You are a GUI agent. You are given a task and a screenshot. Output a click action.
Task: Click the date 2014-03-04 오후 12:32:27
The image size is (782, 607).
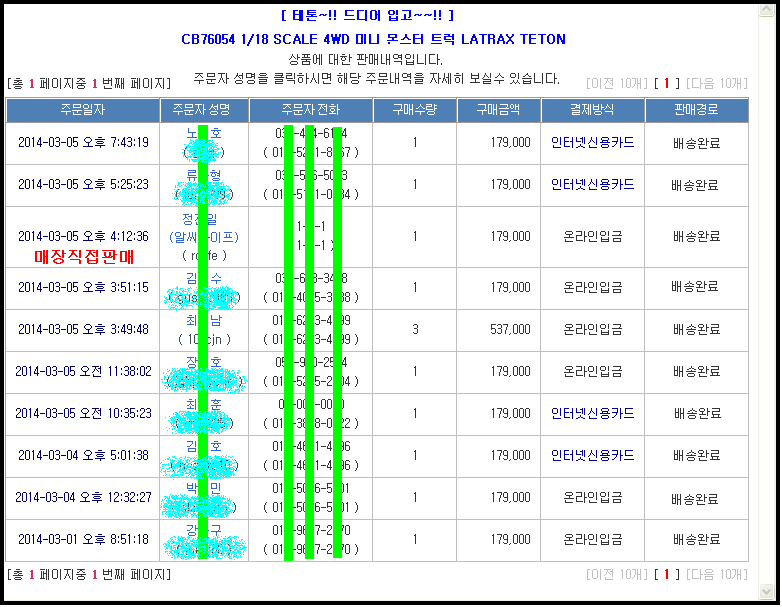tap(83, 498)
